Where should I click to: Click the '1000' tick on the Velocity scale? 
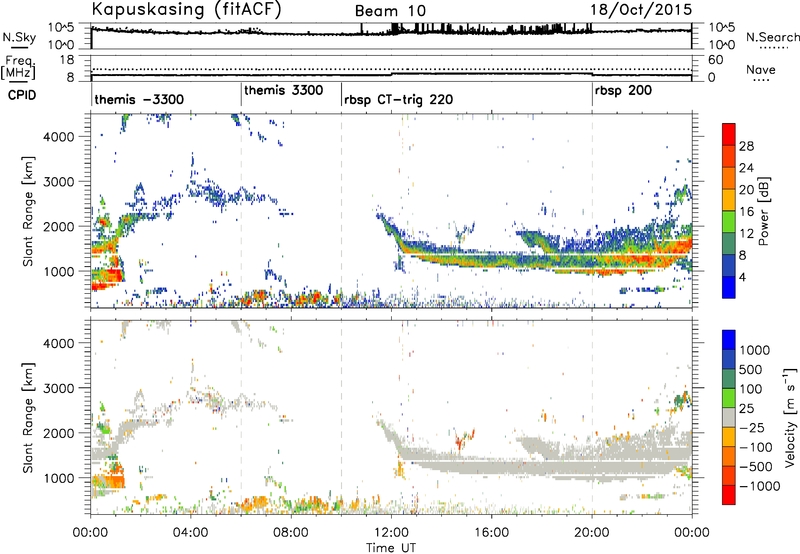tap(754, 350)
